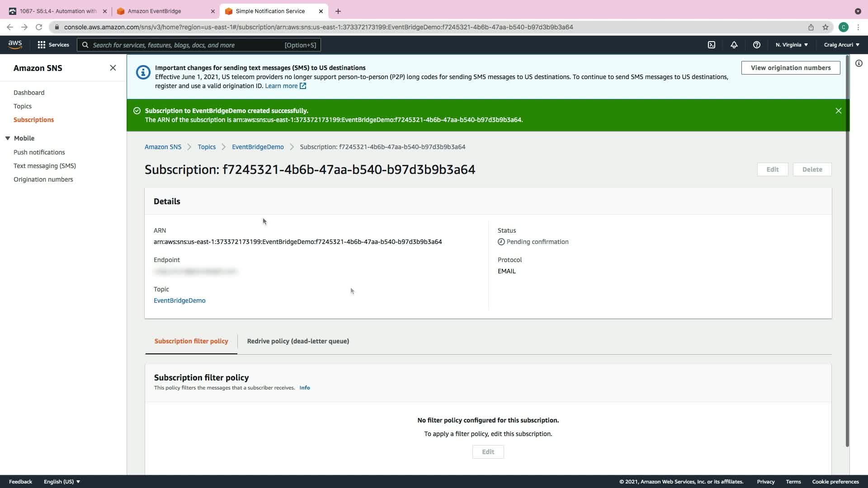Open the help question mark icon
The height and width of the screenshot is (488, 868).
tap(756, 45)
